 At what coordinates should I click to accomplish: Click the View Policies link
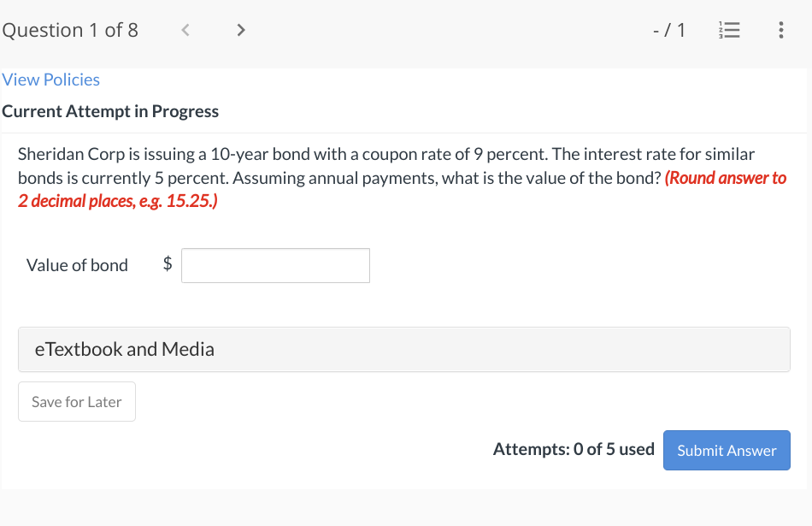pos(50,80)
